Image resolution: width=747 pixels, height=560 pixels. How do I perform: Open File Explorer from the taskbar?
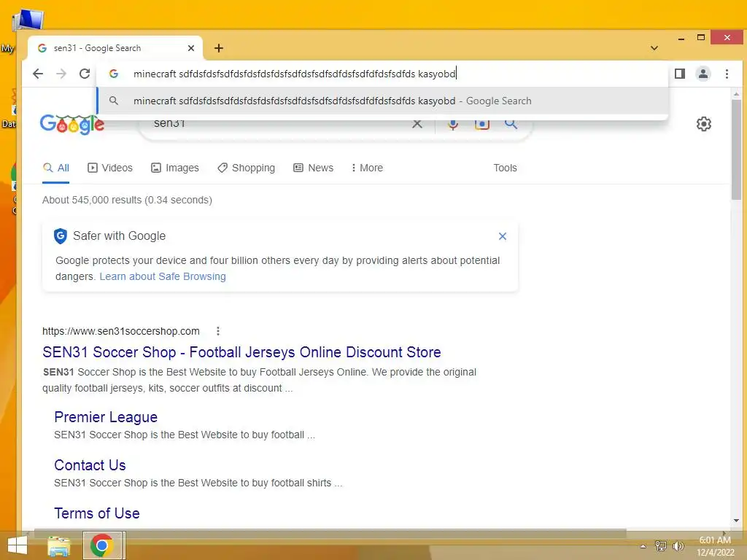[x=59, y=545]
